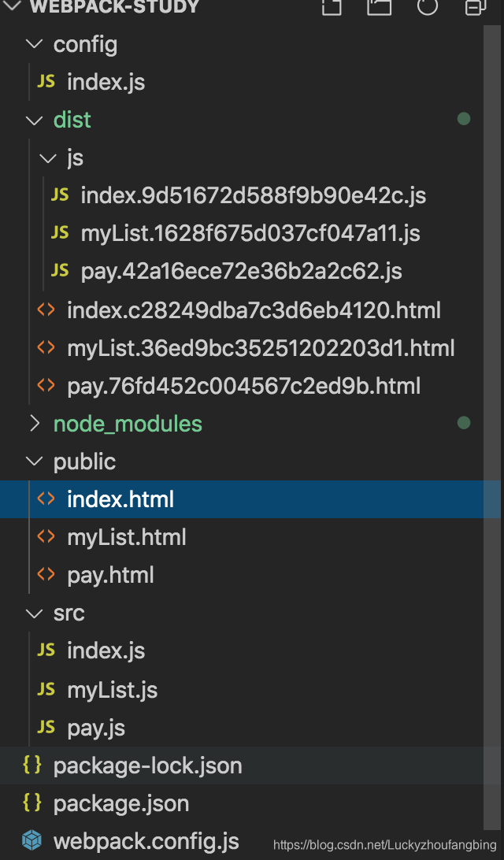Click the braces icon beside package.json
The height and width of the screenshot is (860, 504).
pyautogui.click(x=32, y=803)
